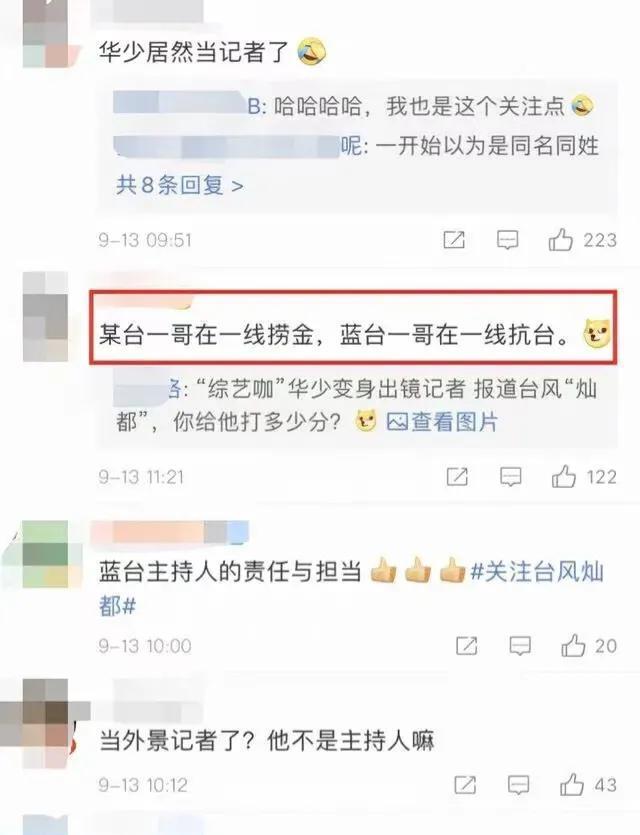
Task: Open green avatar of 蓝台主持人 commenter
Action: (45, 554)
